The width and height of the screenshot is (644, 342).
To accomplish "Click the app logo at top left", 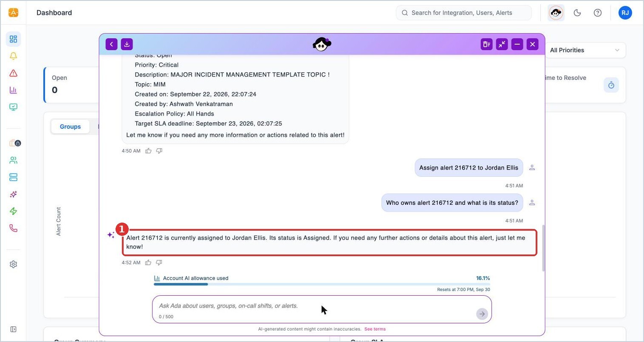I will coord(13,13).
